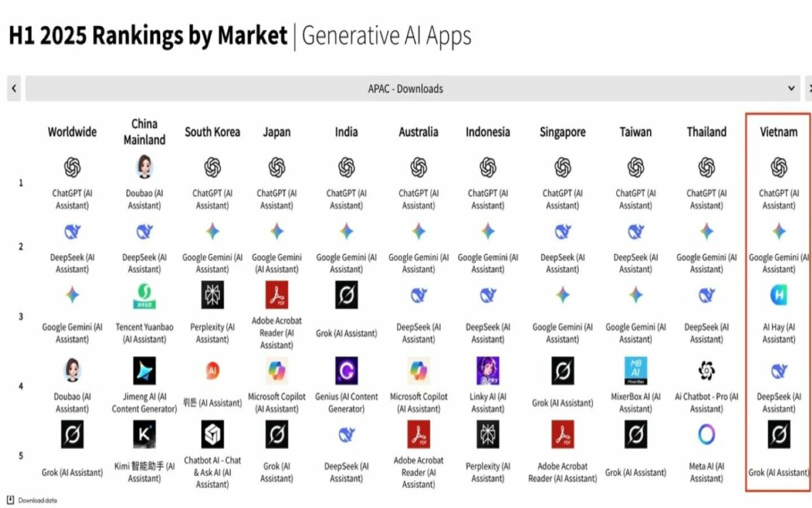The height and width of the screenshot is (508, 812).
Task: Expand the dropdown chevron arrow at right
Action: click(791, 89)
